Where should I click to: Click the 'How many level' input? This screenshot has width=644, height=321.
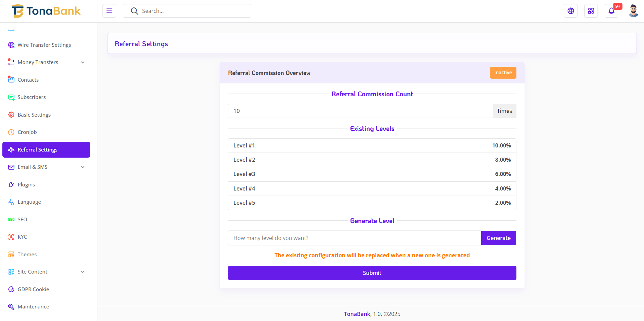[354, 238]
